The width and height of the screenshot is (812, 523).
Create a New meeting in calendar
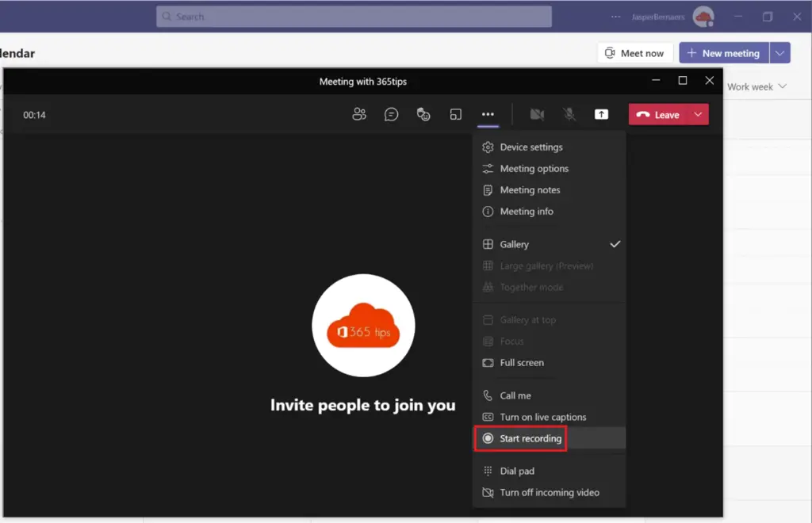(724, 53)
